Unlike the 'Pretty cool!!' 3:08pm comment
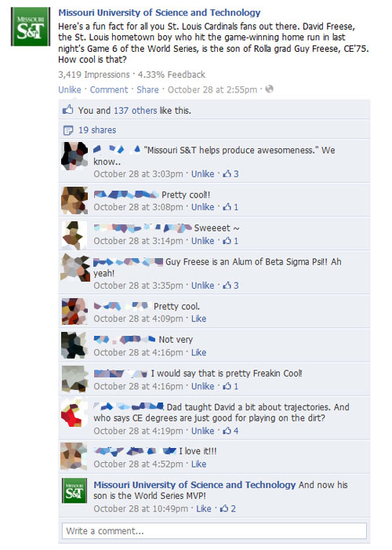The height and width of the screenshot is (550, 392). 202,207
